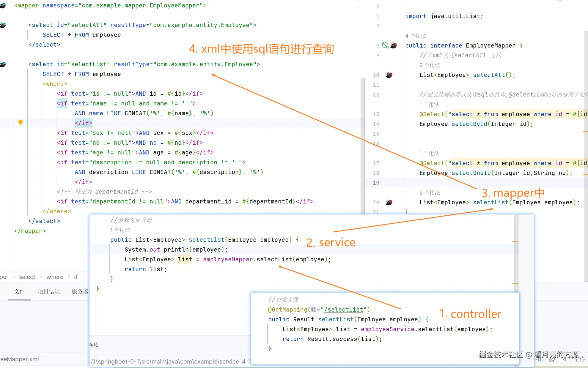Click the orange warning marker in the error stripe of the service code pane
This screenshot has width=588, height=368.
(x=515, y=241)
